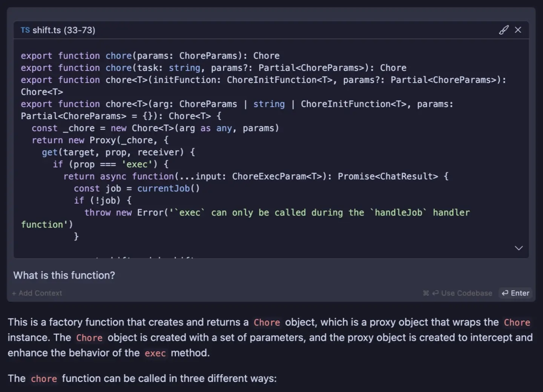543x392 pixels.
Task: Click the TS file type icon
Action: (x=25, y=30)
